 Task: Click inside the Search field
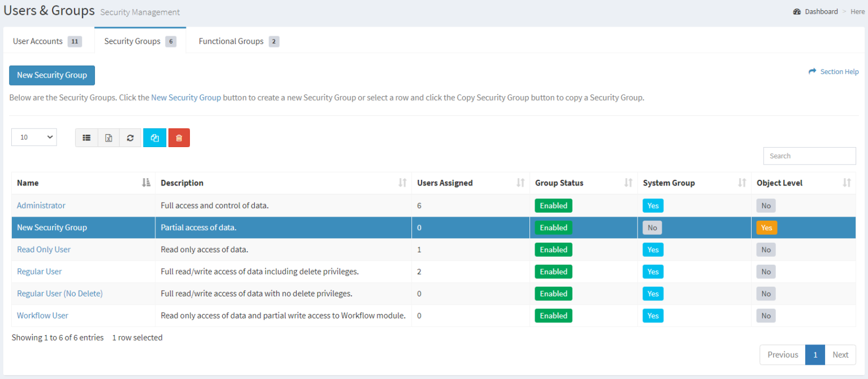coord(809,156)
